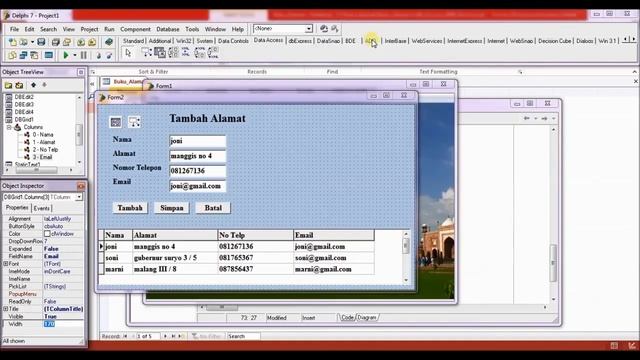Open the Component menu

coord(135,29)
